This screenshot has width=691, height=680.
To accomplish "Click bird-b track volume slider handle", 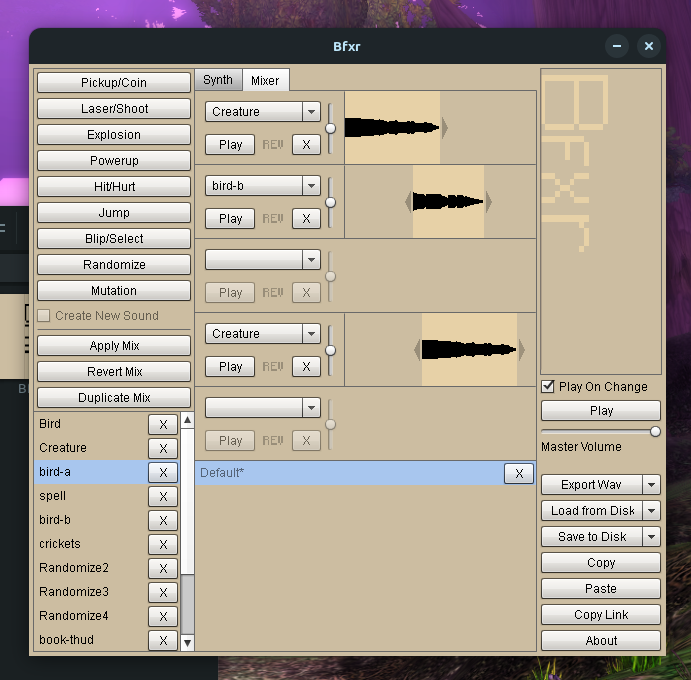I will coord(330,202).
